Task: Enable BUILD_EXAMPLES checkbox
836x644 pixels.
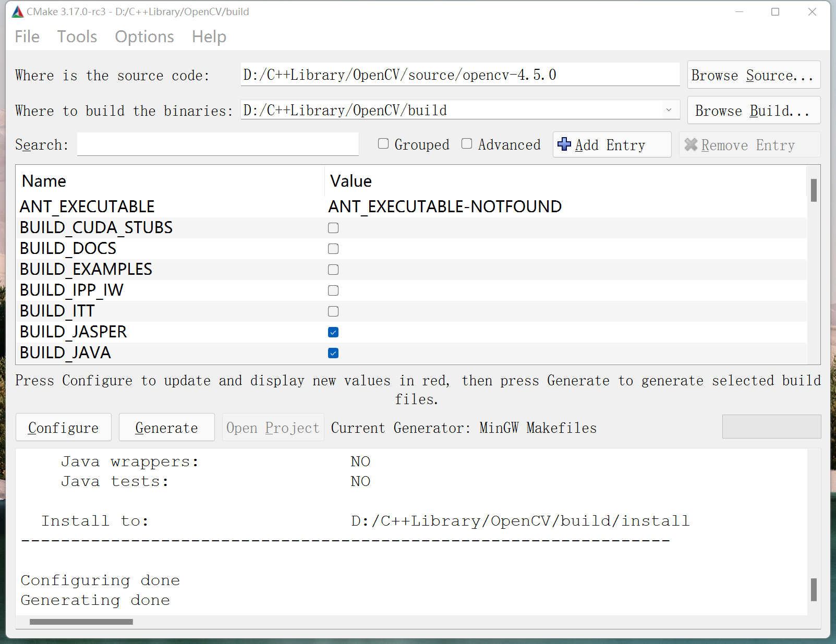Action: (333, 270)
